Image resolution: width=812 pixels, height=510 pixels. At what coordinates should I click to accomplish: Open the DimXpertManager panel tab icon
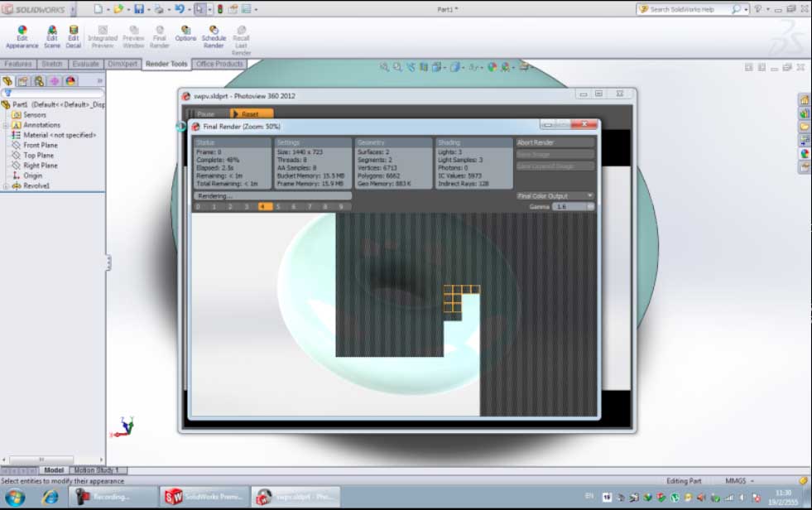click(55, 81)
